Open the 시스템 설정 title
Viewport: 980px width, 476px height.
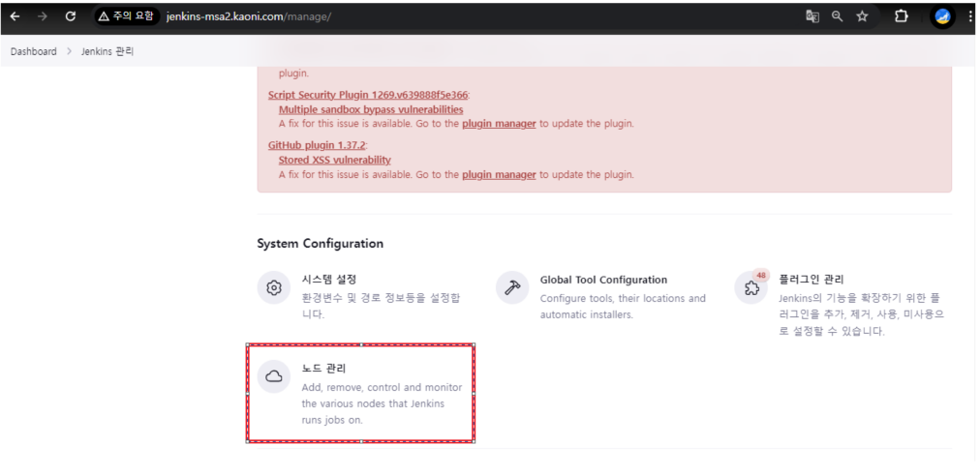tap(328, 280)
